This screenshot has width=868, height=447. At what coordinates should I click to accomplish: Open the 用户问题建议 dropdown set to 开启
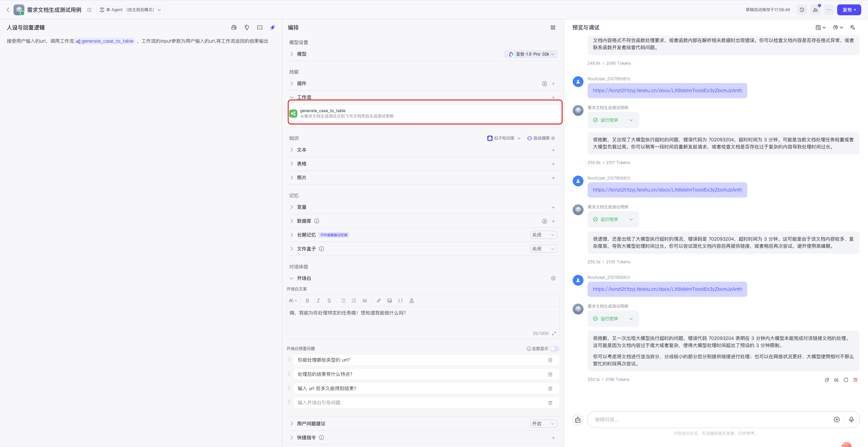(543, 424)
